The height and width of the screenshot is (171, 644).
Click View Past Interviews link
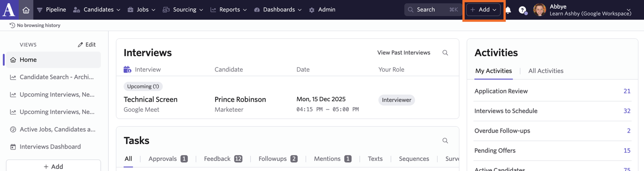[404, 53]
